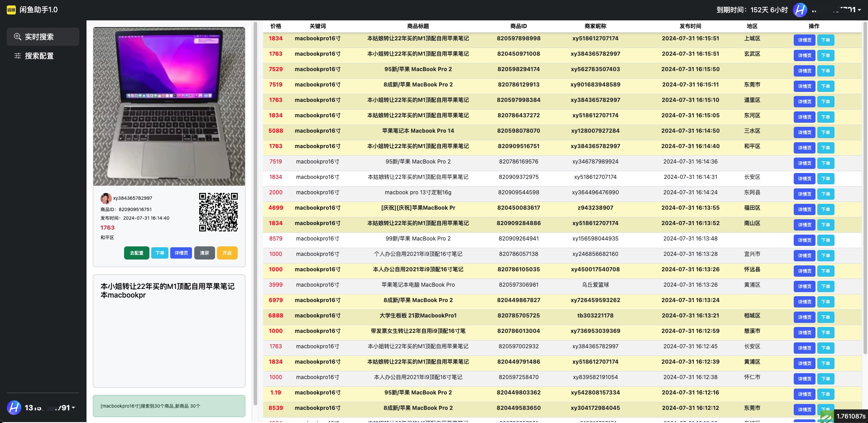Open 详情页 for product 820909264941
868x423 pixels.
[805, 240]
